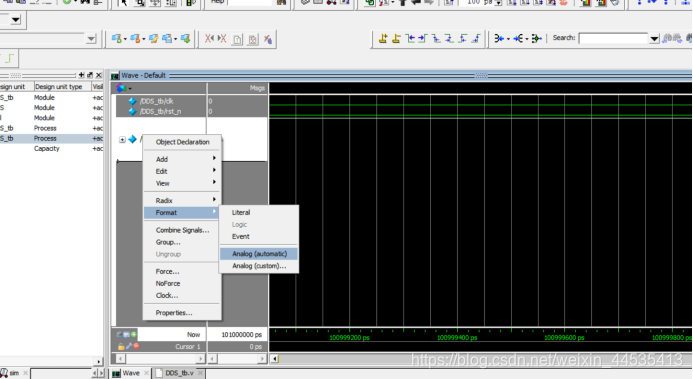Viewport: 693px width, 379px height.
Task: Click the document page icon in toolbar
Action: 237,39
